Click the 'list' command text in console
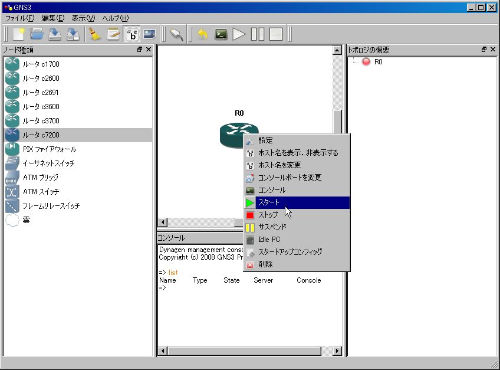This screenshot has height=370, width=500. [x=173, y=272]
